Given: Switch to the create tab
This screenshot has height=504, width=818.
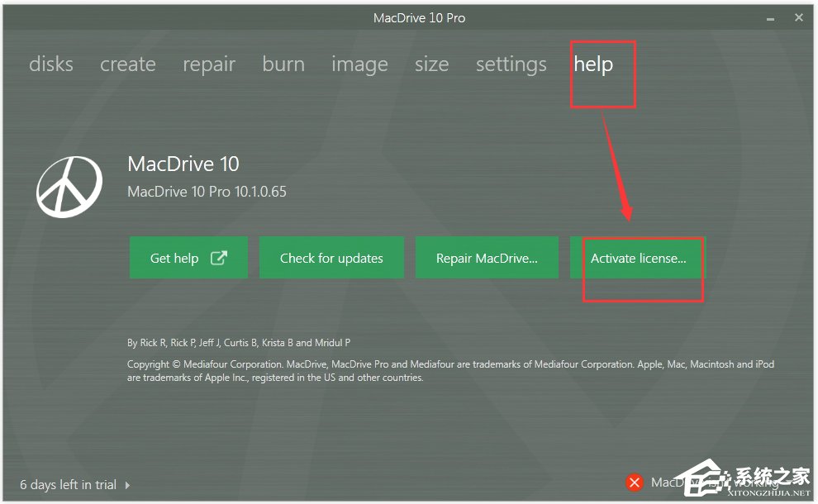Looking at the screenshot, I should click(128, 64).
